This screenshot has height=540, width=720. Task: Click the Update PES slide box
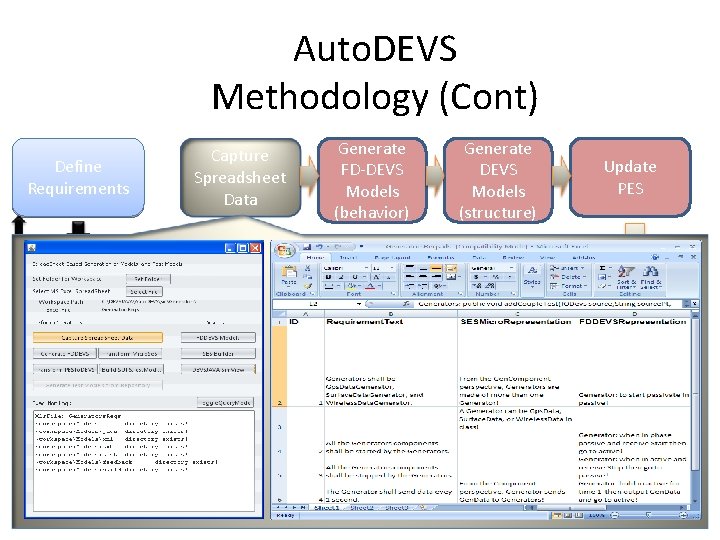coord(630,177)
